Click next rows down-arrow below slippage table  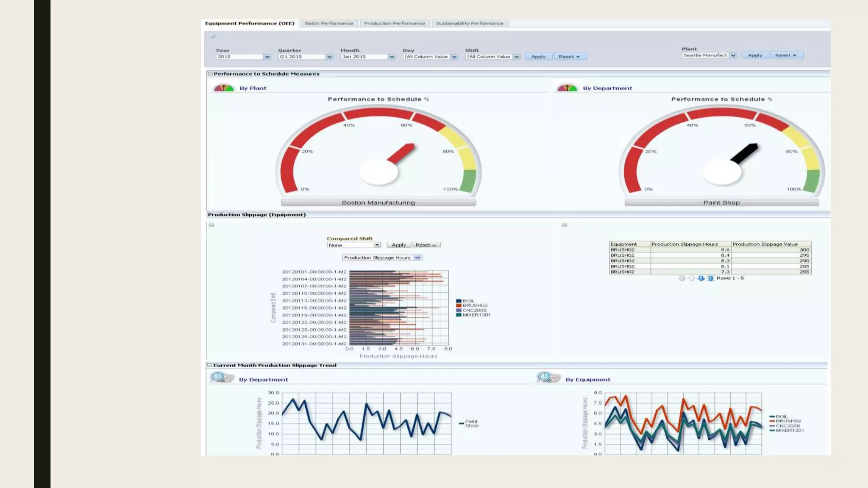[701, 278]
